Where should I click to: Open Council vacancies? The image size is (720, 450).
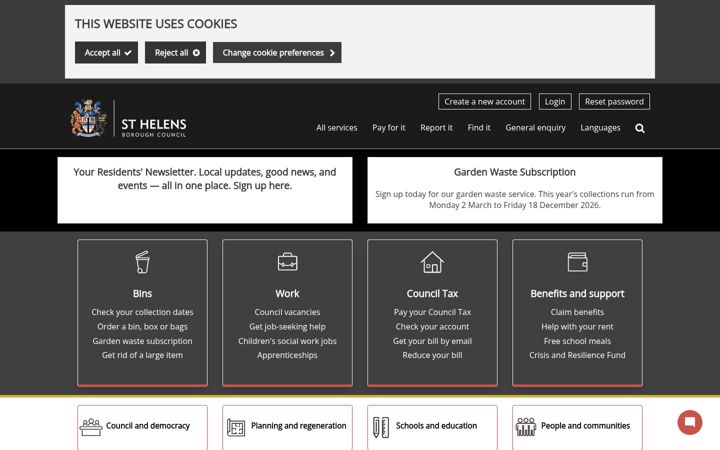pyautogui.click(x=287, y=312)
